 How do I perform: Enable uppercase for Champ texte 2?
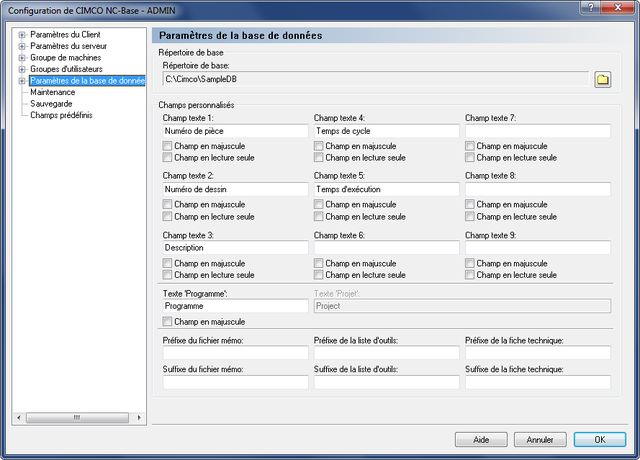point(167,204)
